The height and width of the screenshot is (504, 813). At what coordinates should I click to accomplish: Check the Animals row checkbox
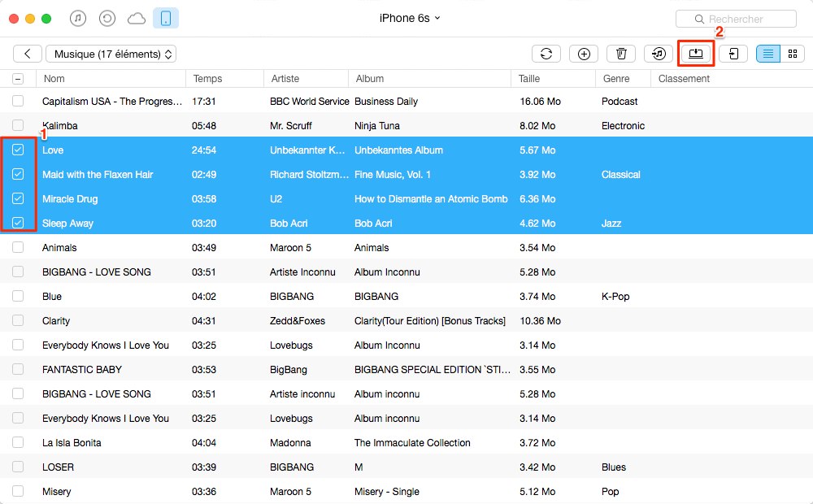18,247
